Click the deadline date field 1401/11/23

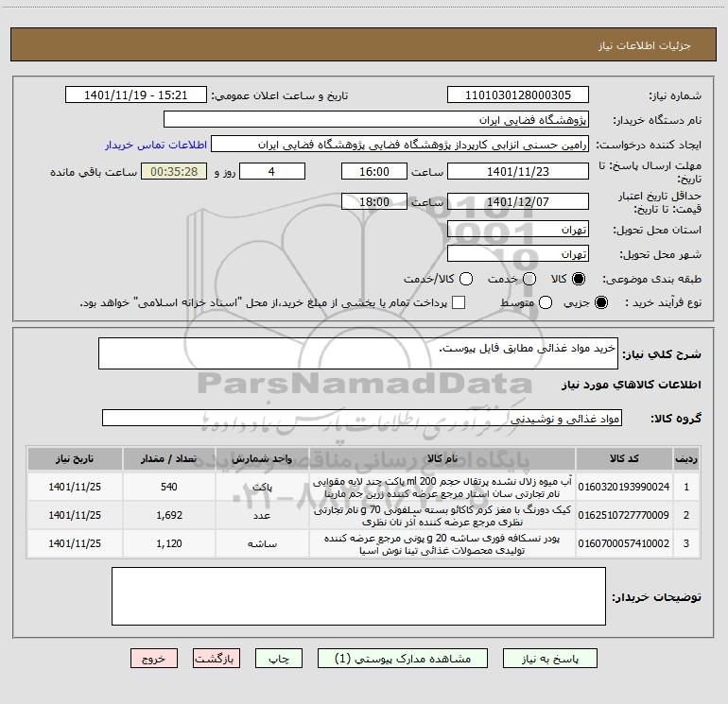pos(518,171)
